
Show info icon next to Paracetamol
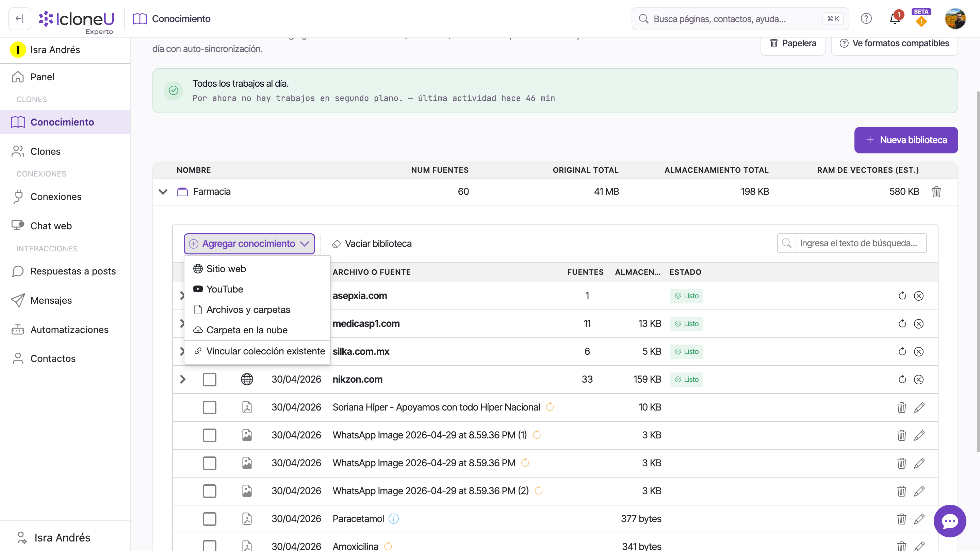393,519
